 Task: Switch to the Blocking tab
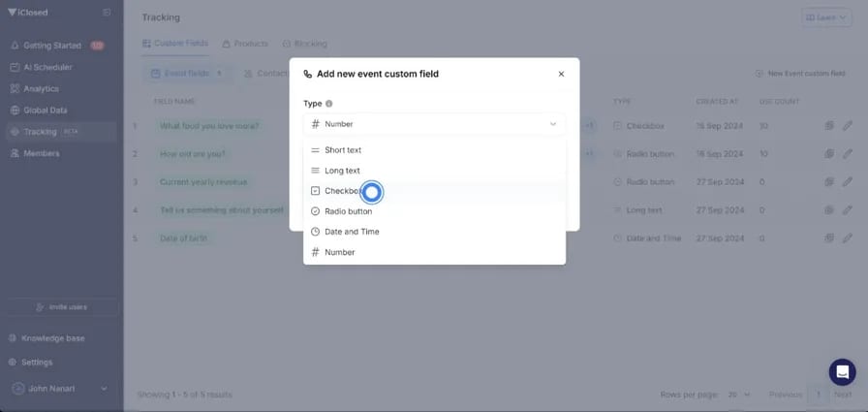click(x=304, y=44)
